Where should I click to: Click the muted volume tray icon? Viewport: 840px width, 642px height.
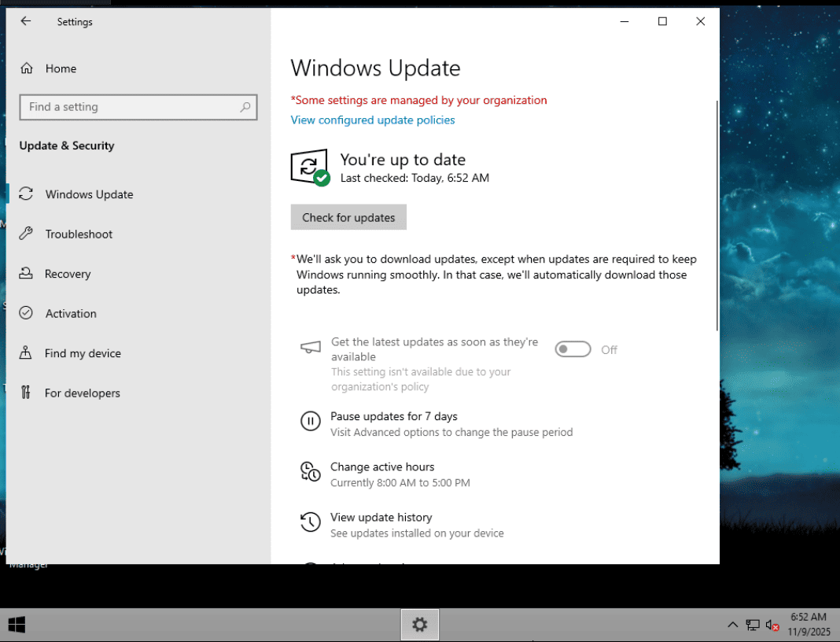click(x=772, y=625)
